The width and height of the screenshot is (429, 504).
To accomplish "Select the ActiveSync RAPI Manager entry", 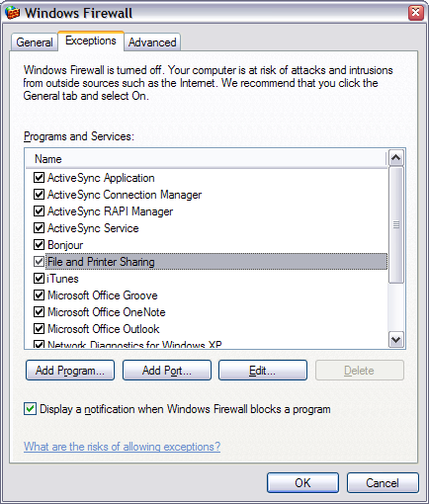I will tap(111, 211).
